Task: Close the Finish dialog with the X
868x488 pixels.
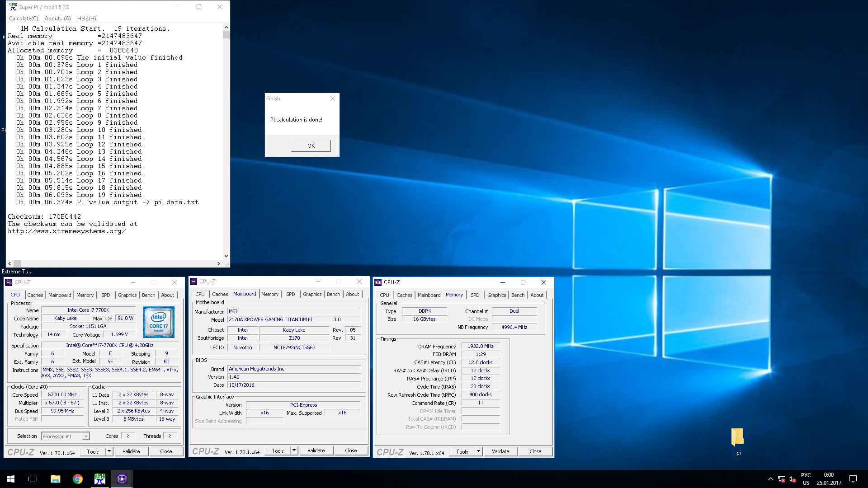Action: click(x=333, y=99)
